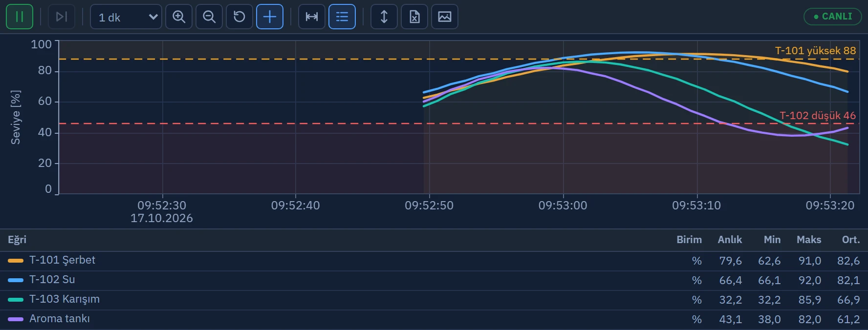Select the Aroma tankı curve row
The height and width of the screenshot is (330, 868).
coord(434,319)
